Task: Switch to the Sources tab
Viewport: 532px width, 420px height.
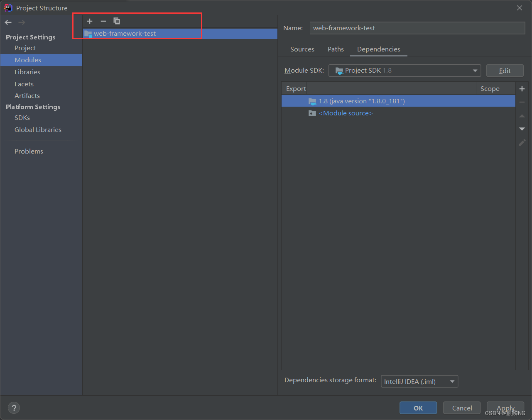Action: click(302, 49)
